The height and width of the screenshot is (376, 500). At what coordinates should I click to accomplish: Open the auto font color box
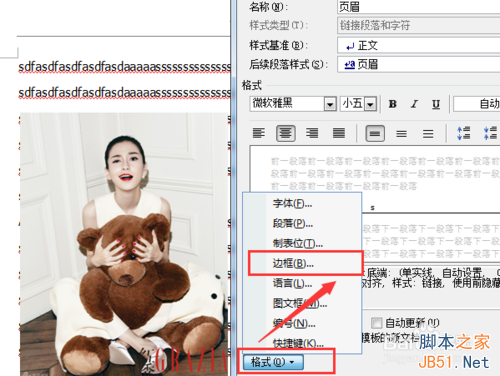click(477, 104)
